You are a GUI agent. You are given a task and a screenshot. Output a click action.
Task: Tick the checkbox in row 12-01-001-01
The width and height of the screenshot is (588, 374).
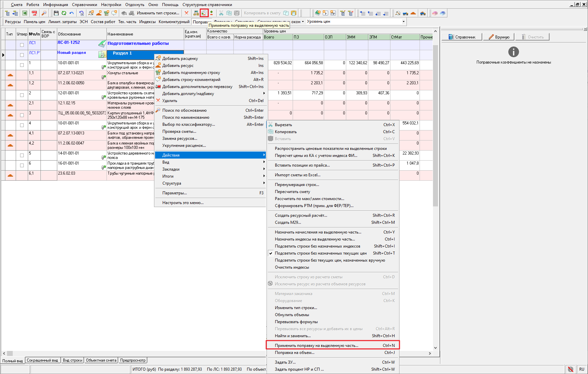click(x=22, y=95)
